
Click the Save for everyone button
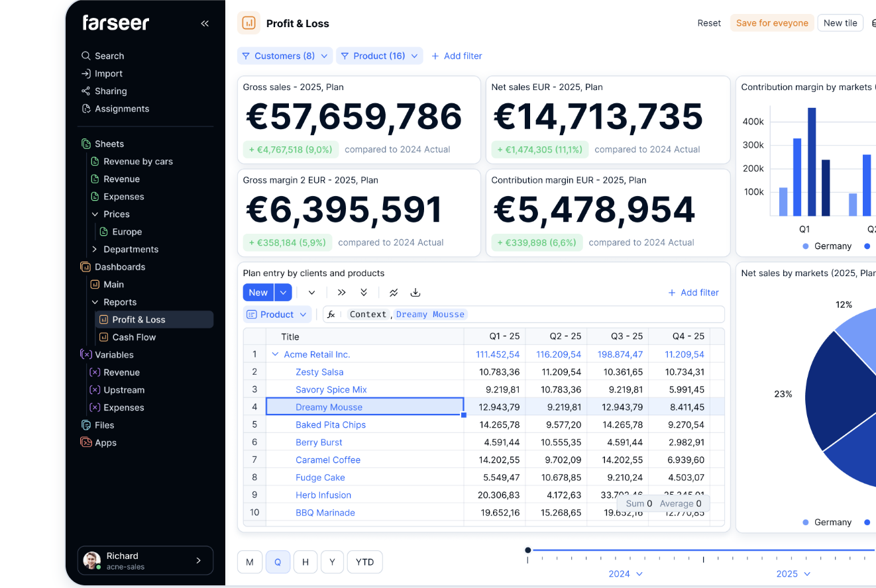tap(772, 23)
